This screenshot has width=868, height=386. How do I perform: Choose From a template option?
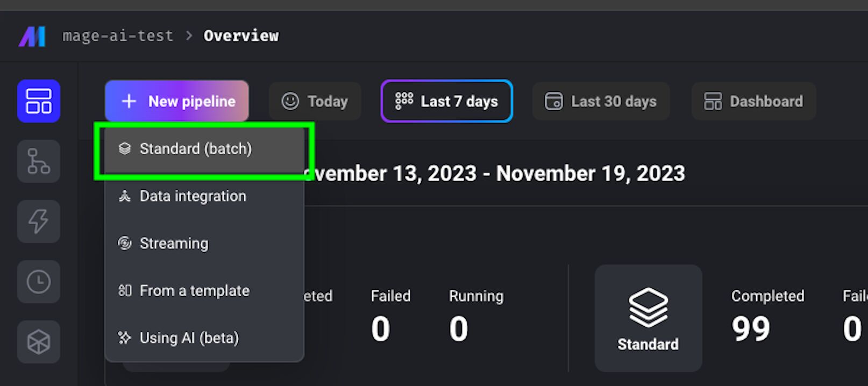pos(204,291)
